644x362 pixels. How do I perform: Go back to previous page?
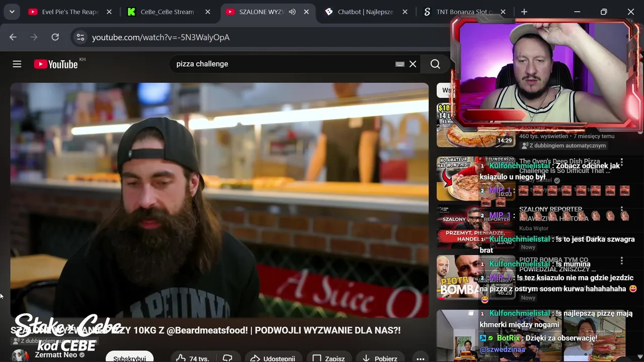tap(13, 37)
